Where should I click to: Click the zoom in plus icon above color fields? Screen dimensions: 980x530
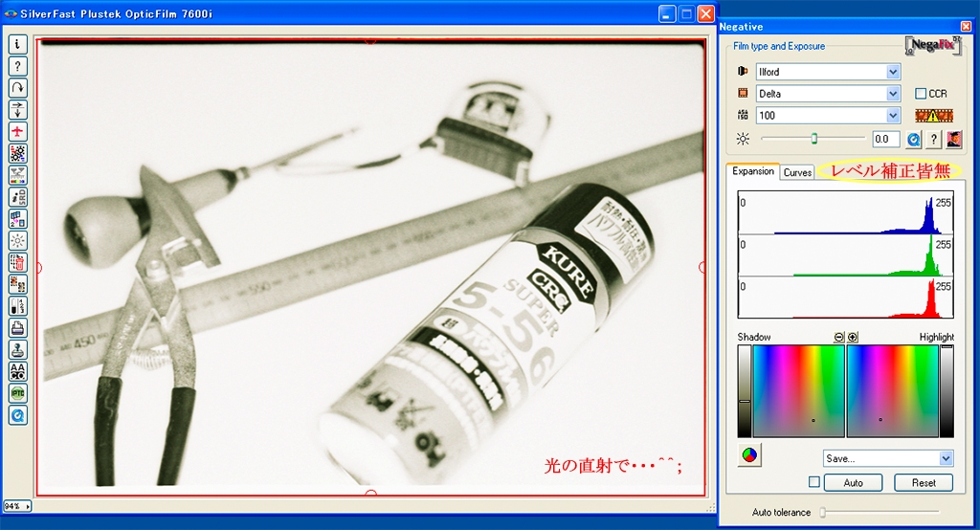click(852, 338)
